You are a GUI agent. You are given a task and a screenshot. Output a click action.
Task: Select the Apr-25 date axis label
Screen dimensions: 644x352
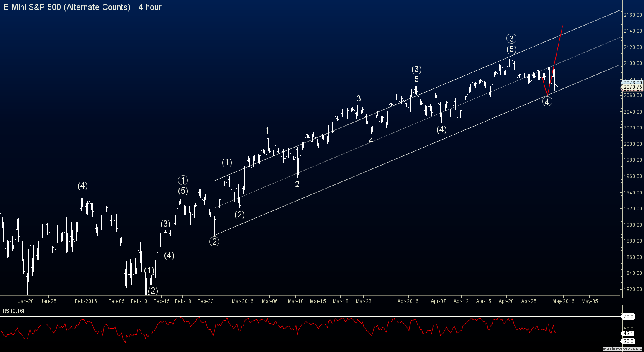pos(529,301)
